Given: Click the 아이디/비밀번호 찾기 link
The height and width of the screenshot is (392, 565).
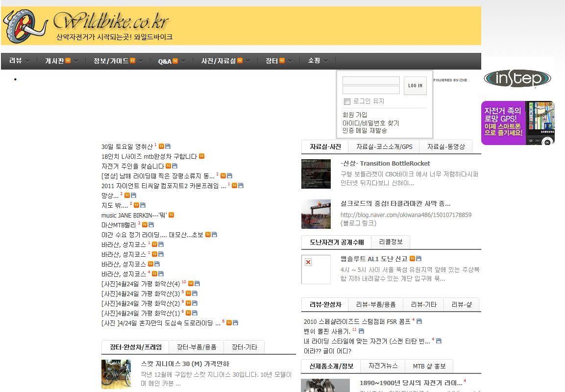Looking at the screenshot, I should coord(370,123).
